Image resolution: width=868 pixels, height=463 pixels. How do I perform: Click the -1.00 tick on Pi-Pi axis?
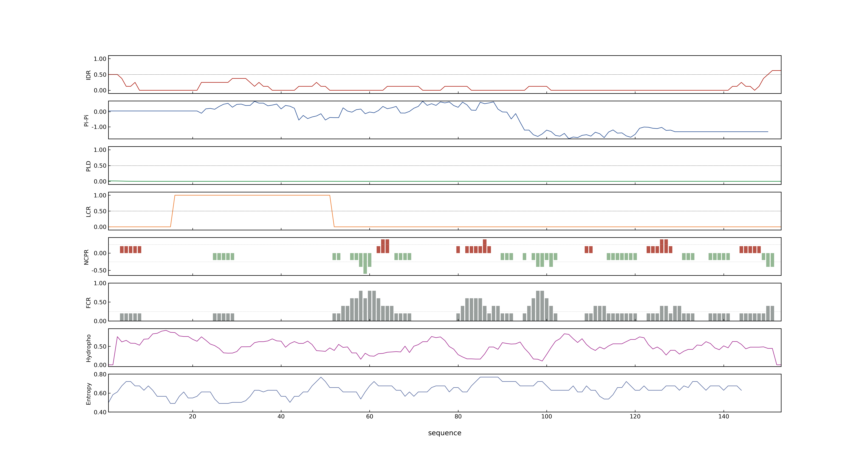pyautogui.click(x=99, y=127)
